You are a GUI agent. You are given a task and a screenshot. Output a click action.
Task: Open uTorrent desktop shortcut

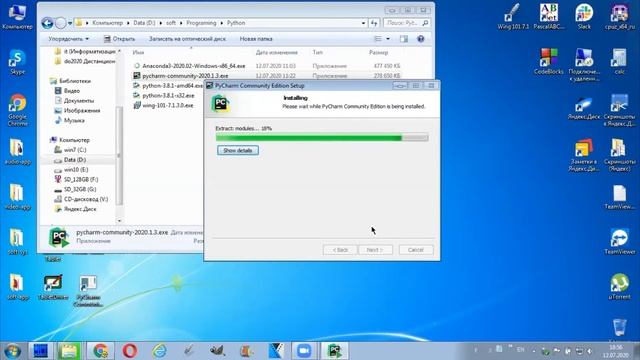tap(619, 287)
